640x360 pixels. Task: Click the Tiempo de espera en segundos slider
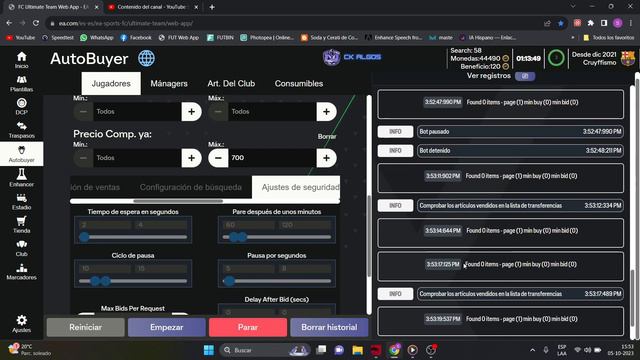pyautogui.click(x=133, y=237)
